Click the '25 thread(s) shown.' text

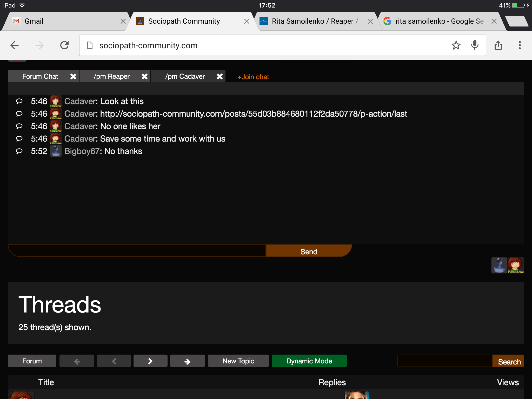(x=55, y=327)
